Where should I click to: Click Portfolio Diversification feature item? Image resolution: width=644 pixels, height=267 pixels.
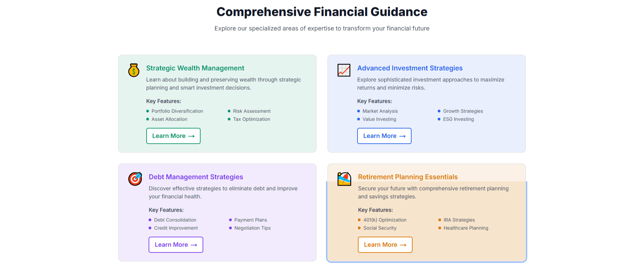(177, 111)
